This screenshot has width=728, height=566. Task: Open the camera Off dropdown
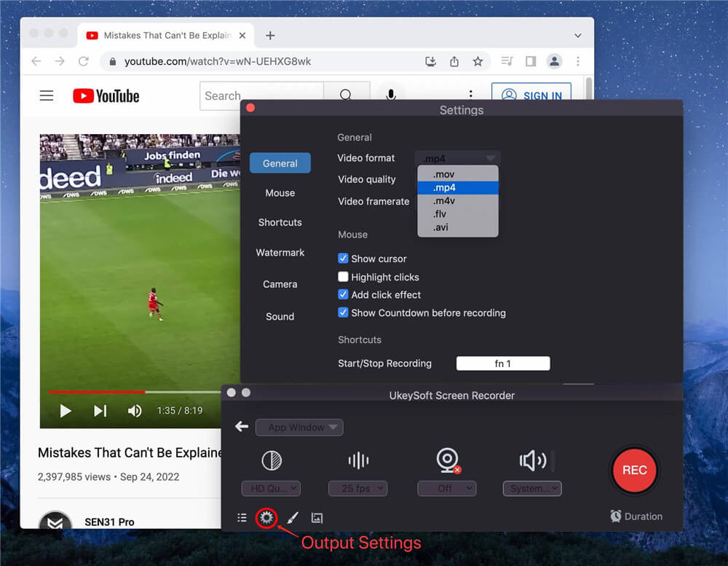point(447,488)
